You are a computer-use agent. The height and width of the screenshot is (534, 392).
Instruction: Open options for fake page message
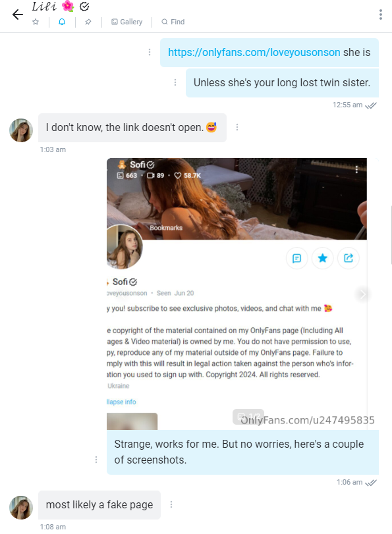[171, 504]
